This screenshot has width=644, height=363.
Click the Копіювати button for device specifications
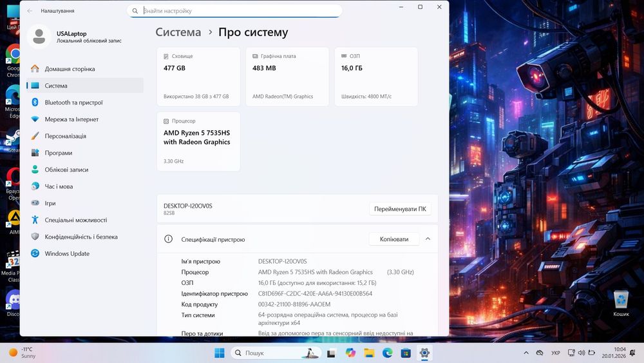click(x=394, y=239)
